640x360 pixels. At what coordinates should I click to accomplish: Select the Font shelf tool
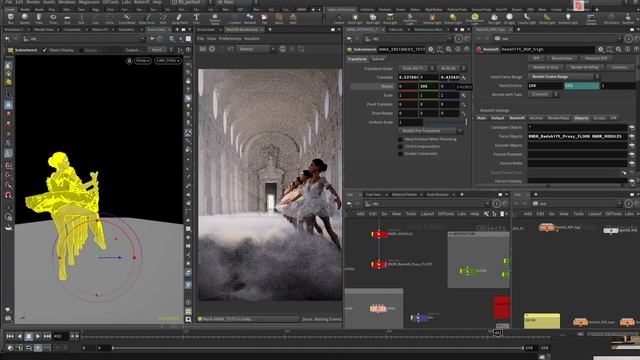(x=196, y=18)
